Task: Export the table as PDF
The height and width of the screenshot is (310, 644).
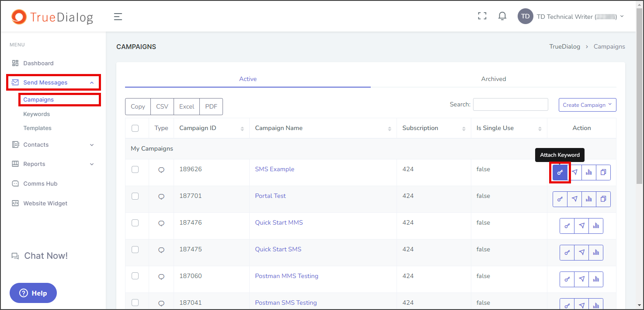Action: (x=211, y=106)
